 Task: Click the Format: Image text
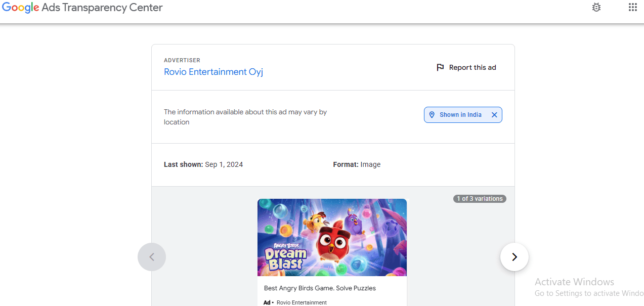(357, 164)
